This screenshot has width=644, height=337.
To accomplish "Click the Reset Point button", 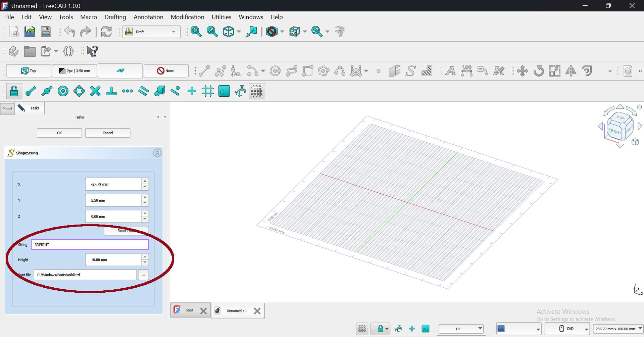I will tap(126, 231).
